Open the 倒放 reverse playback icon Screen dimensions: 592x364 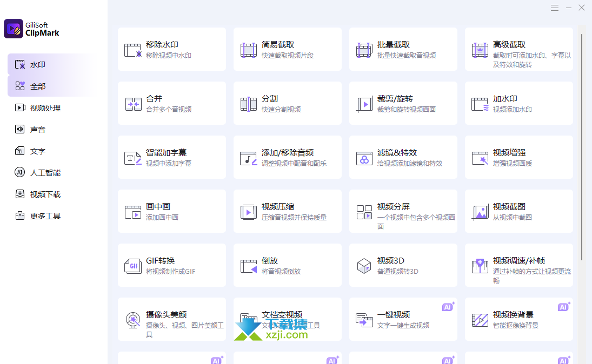249,266
